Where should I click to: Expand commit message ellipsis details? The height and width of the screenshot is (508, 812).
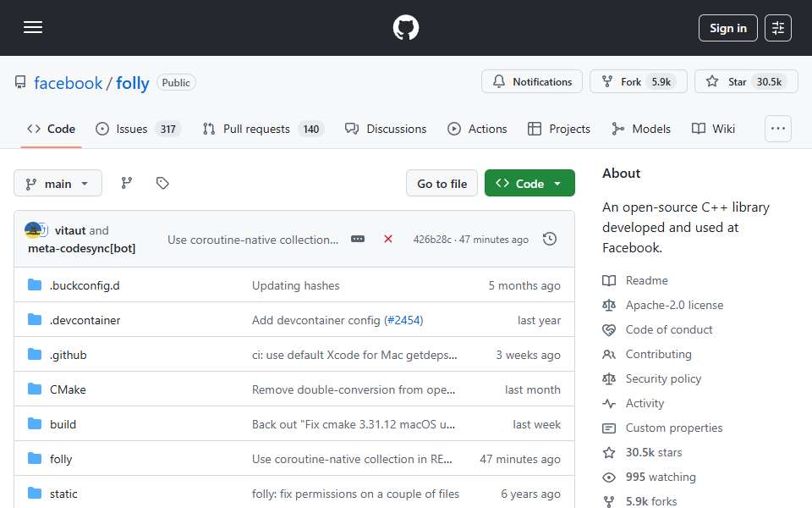click(358, 239)
